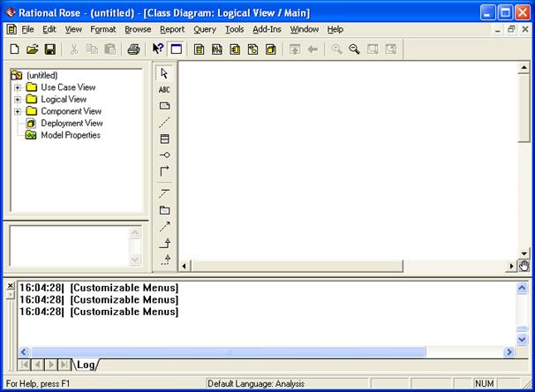535x392 pixels.
Task: Select the ABC Text Box tool
Action: click(164, 90)
